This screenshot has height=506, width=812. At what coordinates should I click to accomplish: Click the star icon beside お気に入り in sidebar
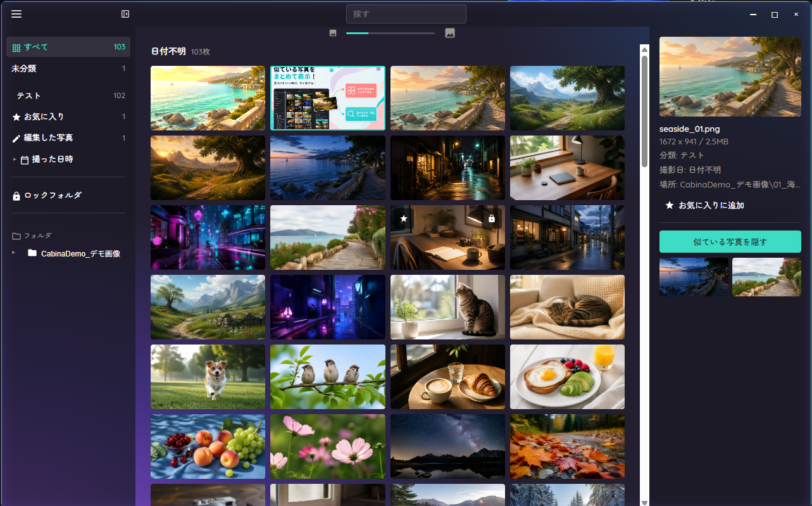point(16,117)
